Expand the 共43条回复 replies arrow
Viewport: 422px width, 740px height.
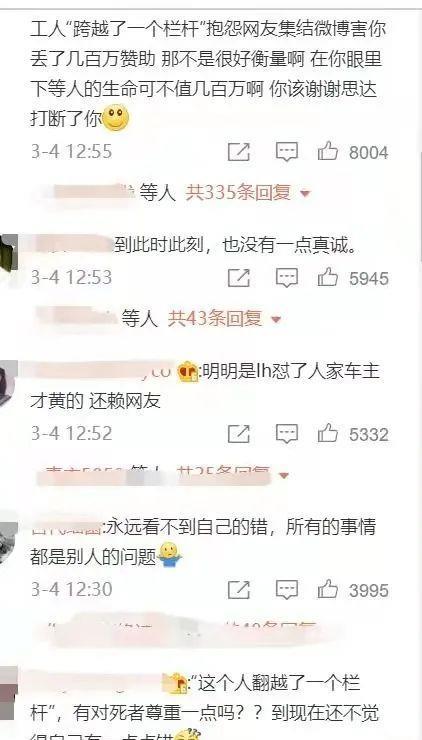point(276,320)
